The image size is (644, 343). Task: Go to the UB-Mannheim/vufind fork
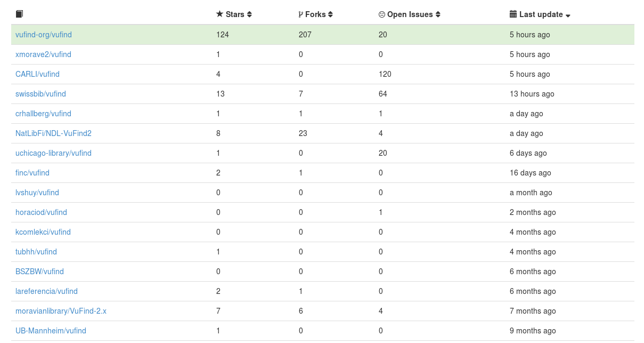tap(51, 331)
